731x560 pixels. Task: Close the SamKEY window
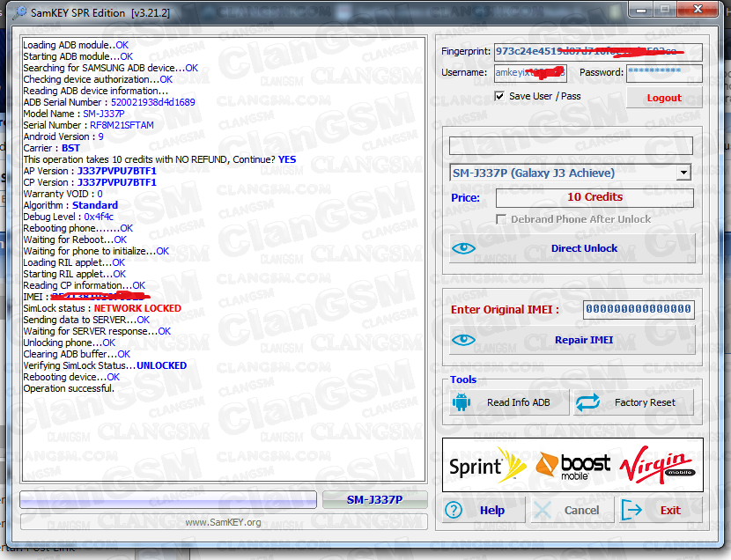click(x=698, y=10)
